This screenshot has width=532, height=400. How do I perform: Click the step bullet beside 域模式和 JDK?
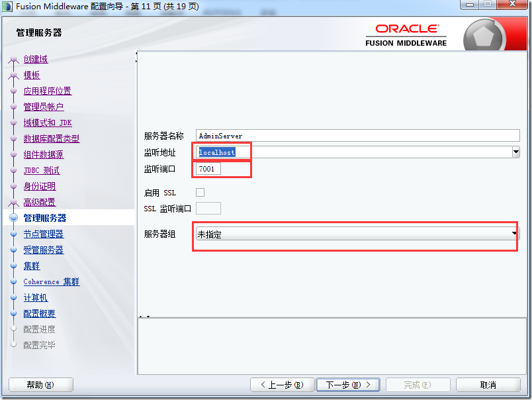pyautogui.click(x=14, y=123)
